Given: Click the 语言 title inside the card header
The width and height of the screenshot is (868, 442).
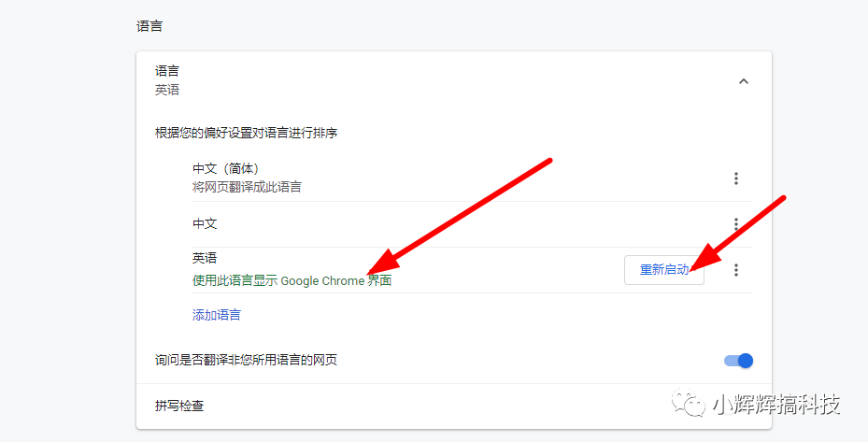Looking at the screenshot, I should [167, 71].
